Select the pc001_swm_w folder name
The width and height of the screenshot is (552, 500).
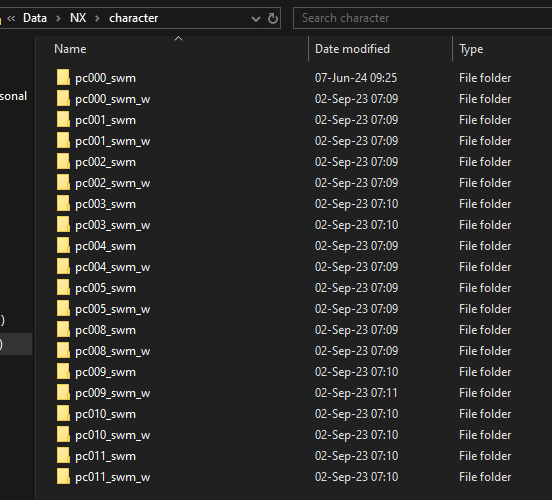[x=113, y=141]
